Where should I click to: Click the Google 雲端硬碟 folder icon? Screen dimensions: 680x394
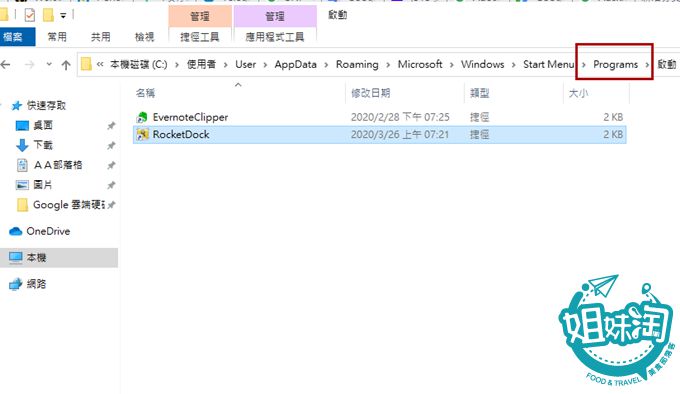pos(22,205)
